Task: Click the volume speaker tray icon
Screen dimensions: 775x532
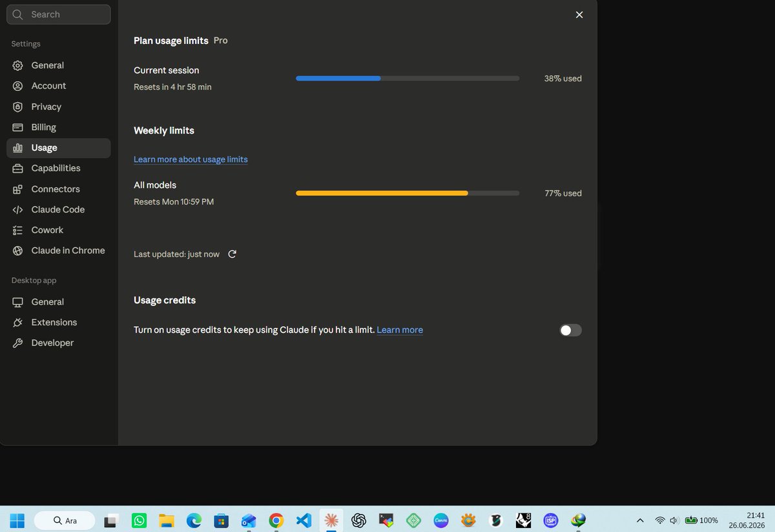Action: tap(674, 520)
